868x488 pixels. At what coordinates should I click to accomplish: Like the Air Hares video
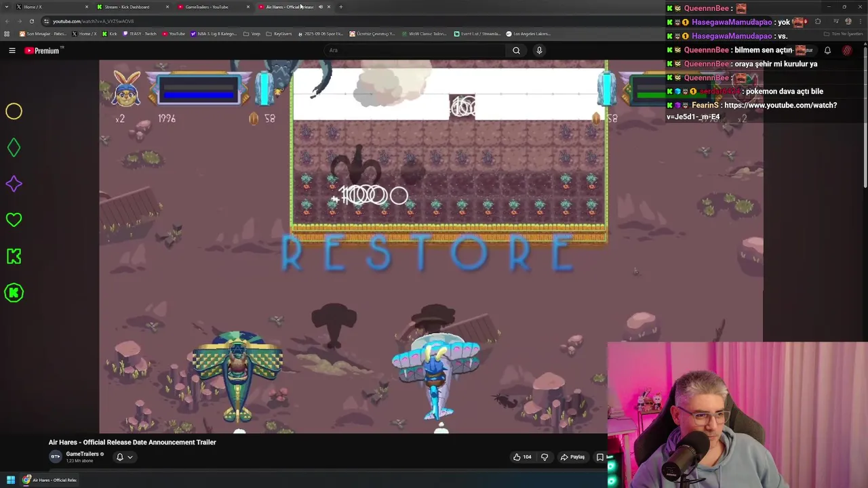522,457
